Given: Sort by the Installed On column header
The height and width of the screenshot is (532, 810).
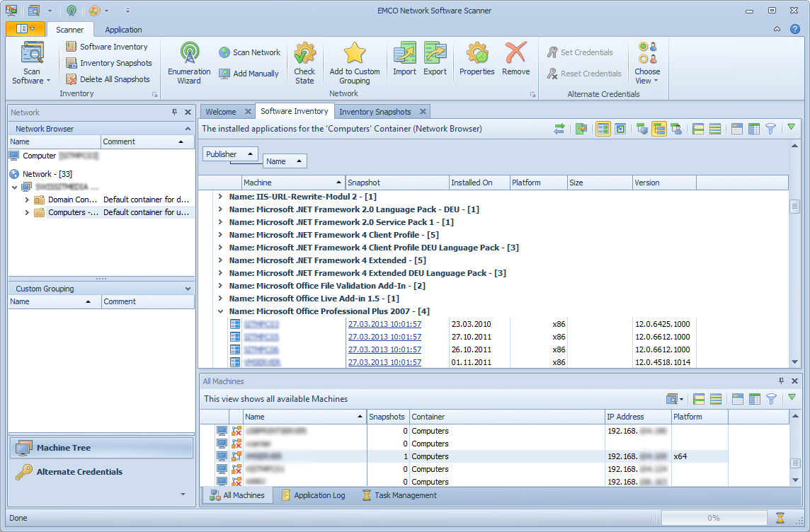Looking at the screenshot, I should (x=479, y=183).
